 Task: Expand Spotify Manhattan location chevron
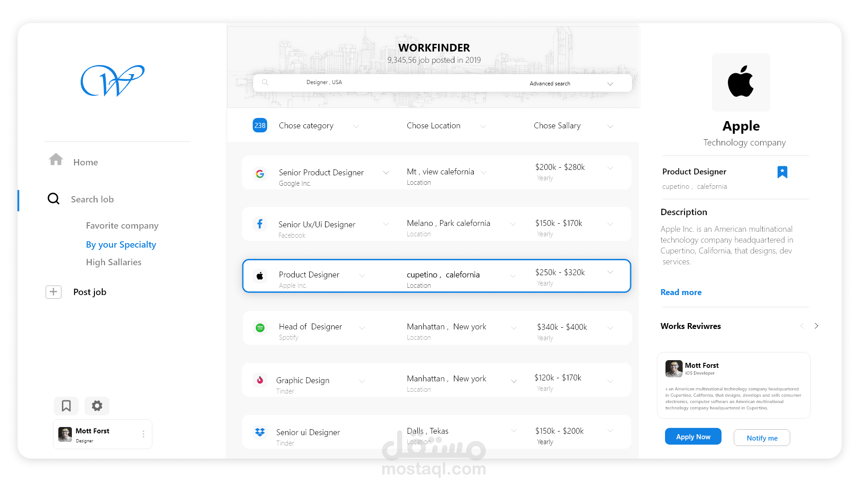click(x=514, y=328)
